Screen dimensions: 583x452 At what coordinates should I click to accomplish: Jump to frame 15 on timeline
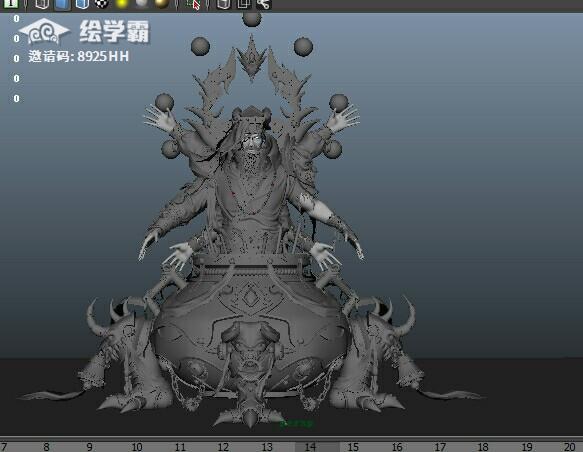353,446
